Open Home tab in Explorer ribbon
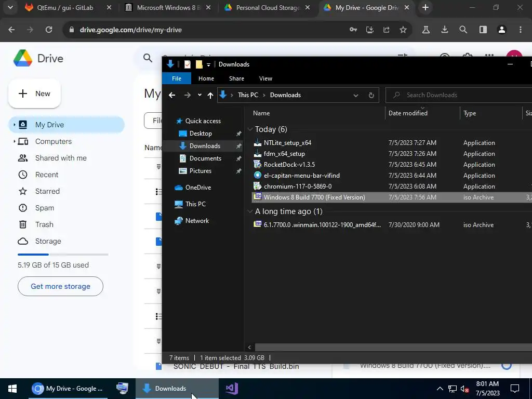Screen dimensions: 532x399 pyautogui.click(x=206, y=78)
